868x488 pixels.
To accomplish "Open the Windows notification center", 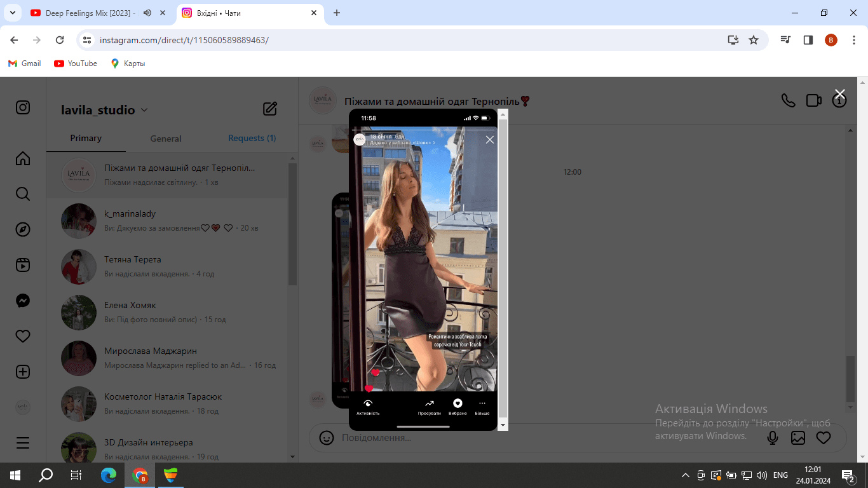I will click(848, 475).
